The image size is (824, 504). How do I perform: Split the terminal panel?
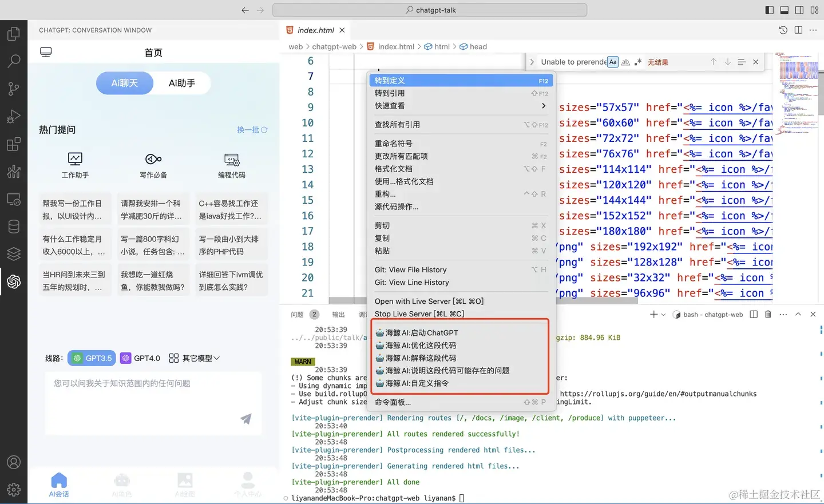[754, 314]
